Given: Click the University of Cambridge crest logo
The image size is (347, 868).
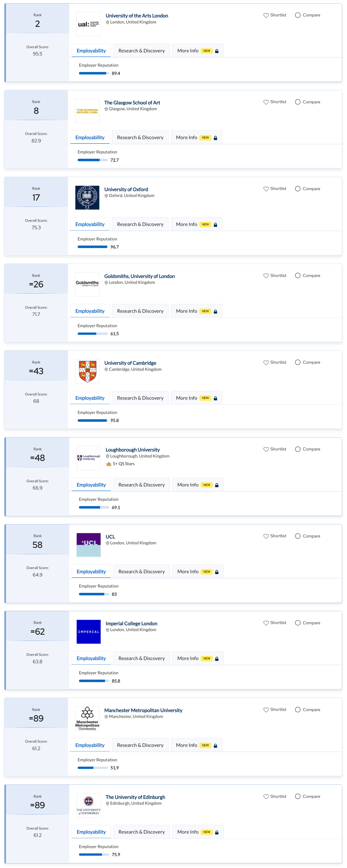Looking at the screenshot, I should 87,371.
